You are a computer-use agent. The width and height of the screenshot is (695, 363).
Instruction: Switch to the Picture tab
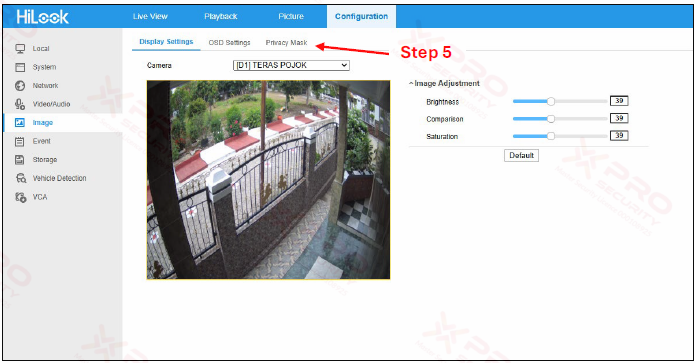[291, 16]
